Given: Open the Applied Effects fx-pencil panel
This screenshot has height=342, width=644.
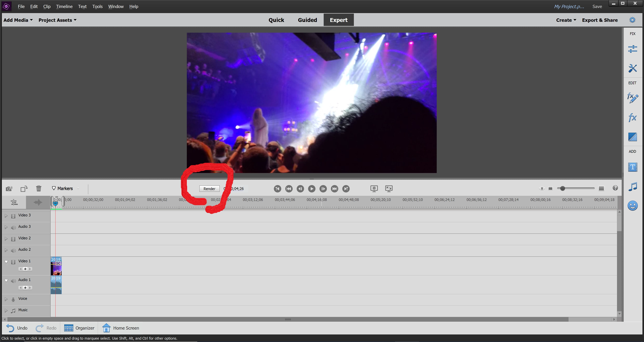Looking at the screenshot, I should [632, 98].
